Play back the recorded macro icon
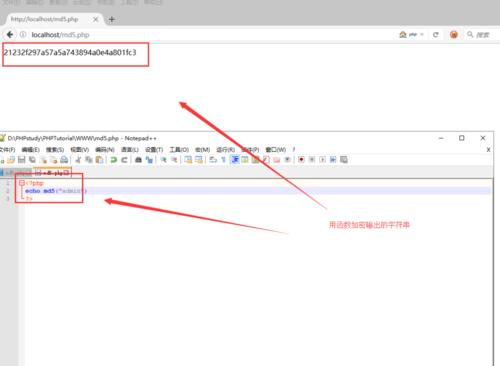Viewport: 500px width, 366px height. (322, 160)
